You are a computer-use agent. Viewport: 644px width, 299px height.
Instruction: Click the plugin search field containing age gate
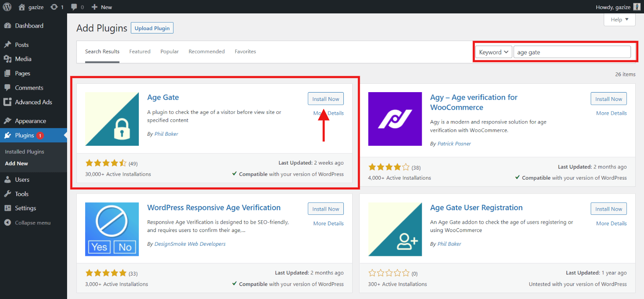pos(572,52)
